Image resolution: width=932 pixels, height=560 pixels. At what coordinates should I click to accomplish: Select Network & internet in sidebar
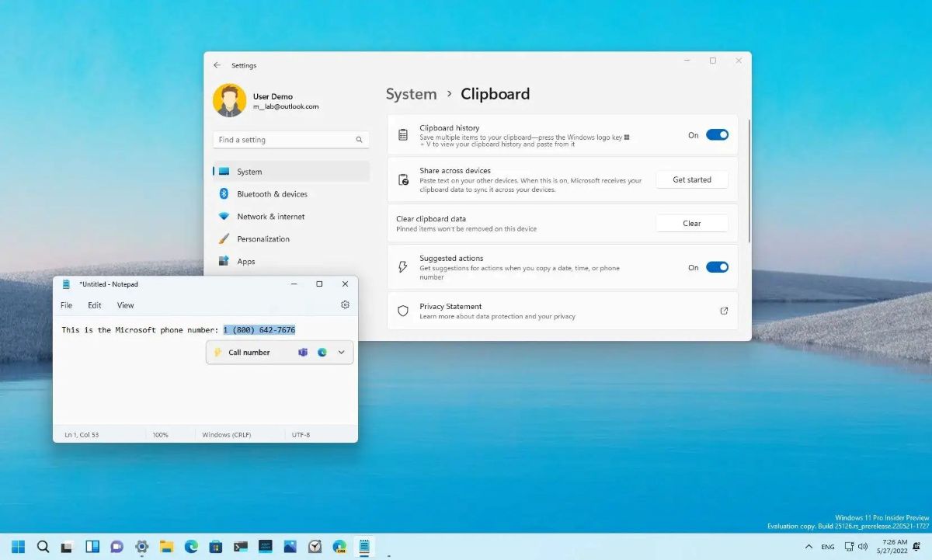coord(291,217)
